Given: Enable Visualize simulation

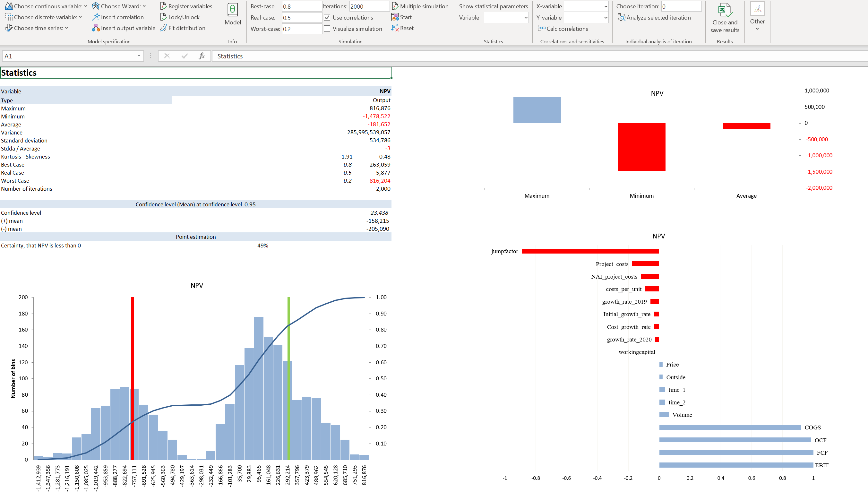Looking at the screenshot, I should click(x=327, y=28).
